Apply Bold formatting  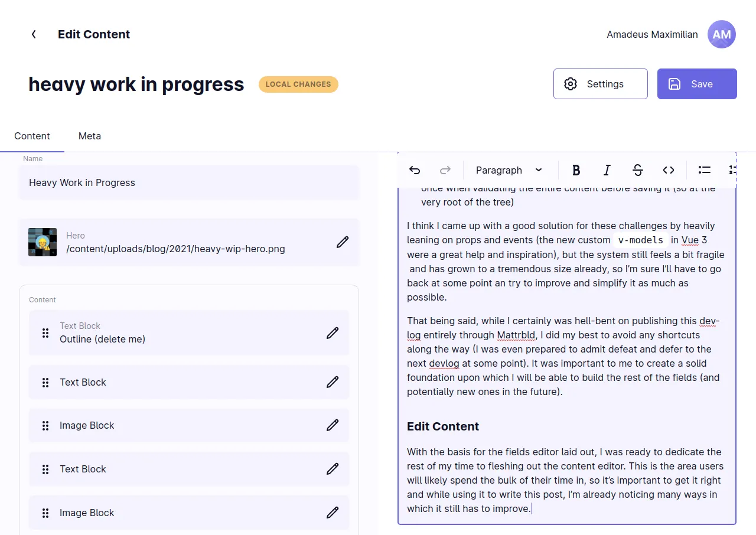coord(576,170)
